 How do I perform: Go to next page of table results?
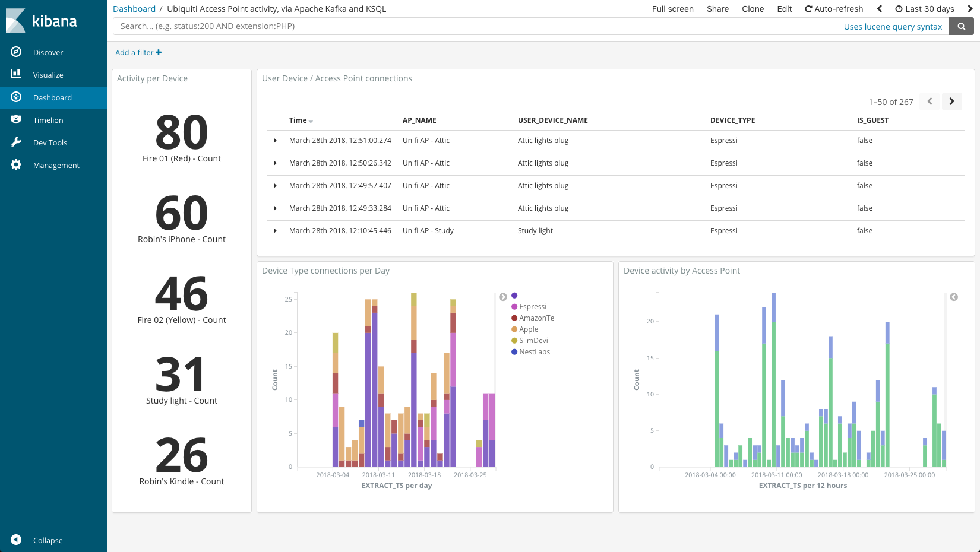(x=951, y=101)
